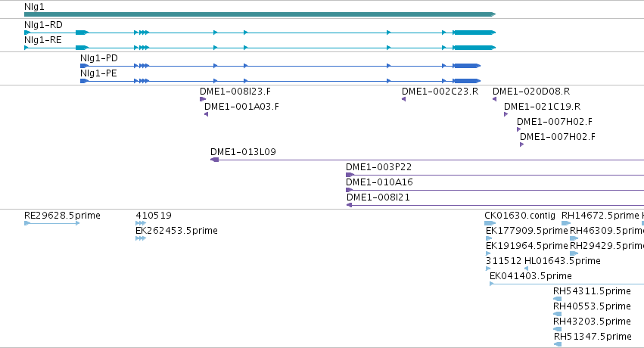This screenshot has width=644, height=348.
Task: Click the DME1-002C23.R label
Action: click(440, 92)
